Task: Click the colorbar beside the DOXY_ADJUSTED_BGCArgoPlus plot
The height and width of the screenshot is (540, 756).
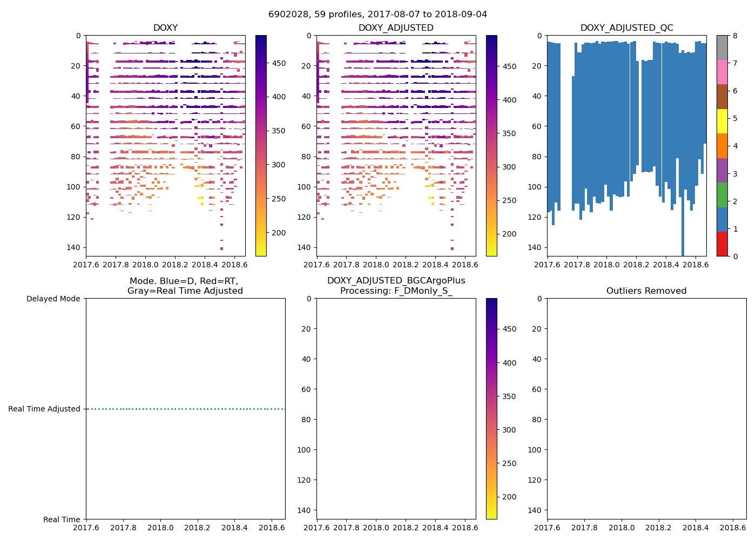Action: click(491, 409)
